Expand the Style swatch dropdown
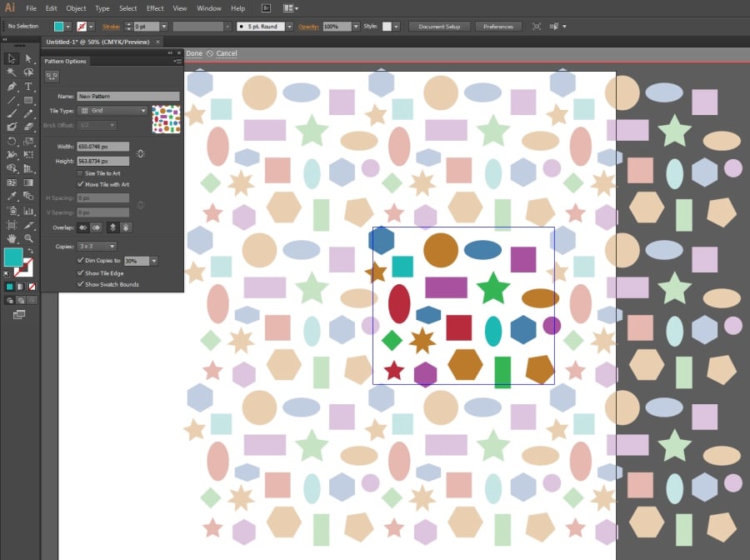Viewport: 750px width, 560px height. (396, 27)
